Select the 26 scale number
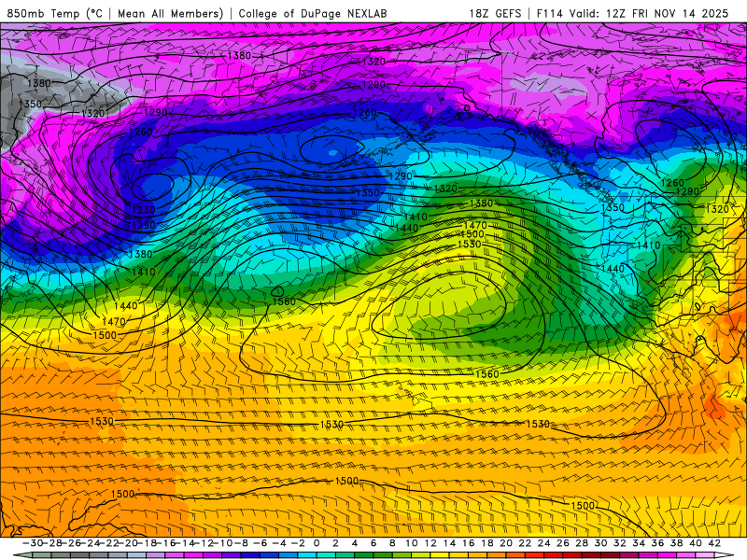This screenshot has width=747, height=560. pos(563,543)
